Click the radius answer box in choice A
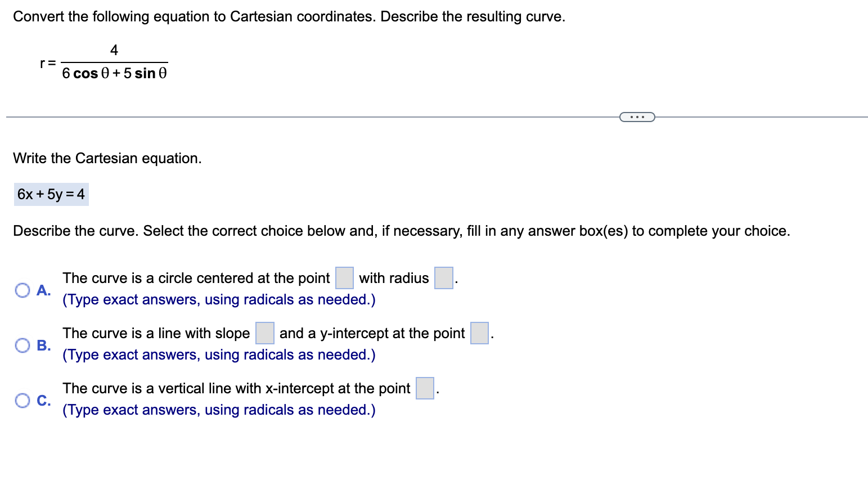868x503 pixels. (443, 277)
